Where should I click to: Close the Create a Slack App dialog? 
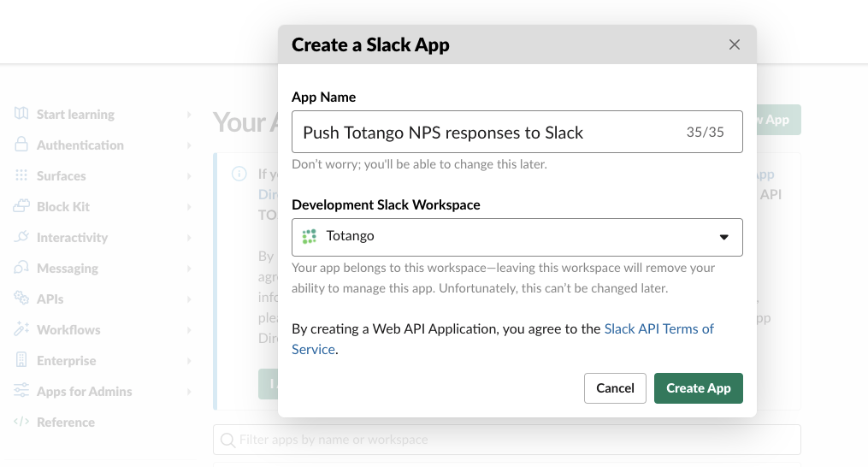pos(734,44)
